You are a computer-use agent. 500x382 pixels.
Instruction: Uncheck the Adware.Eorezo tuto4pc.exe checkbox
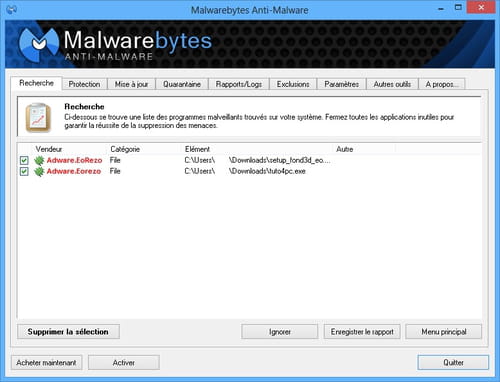[x=24, y=171]
